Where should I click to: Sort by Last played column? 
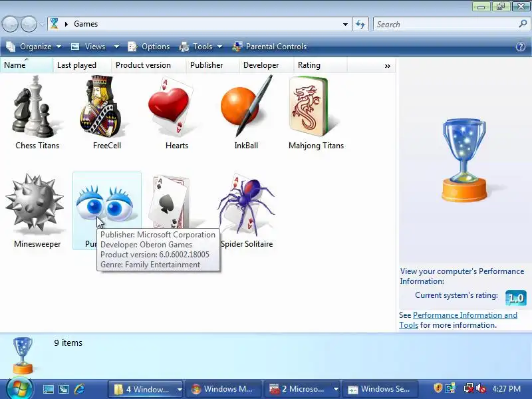pyautogui.click(x=82, y=65)
